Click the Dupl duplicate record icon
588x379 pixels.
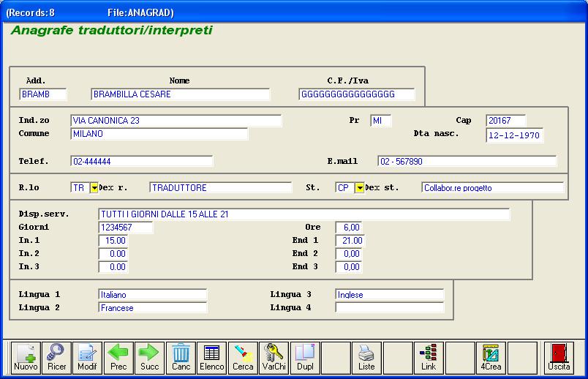[x=305, y=358]
